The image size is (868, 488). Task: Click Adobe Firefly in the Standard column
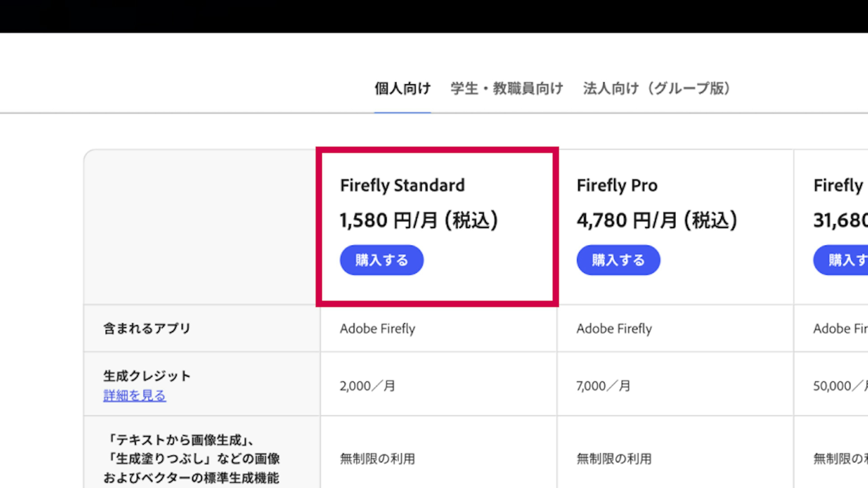(x=377, y=329)
